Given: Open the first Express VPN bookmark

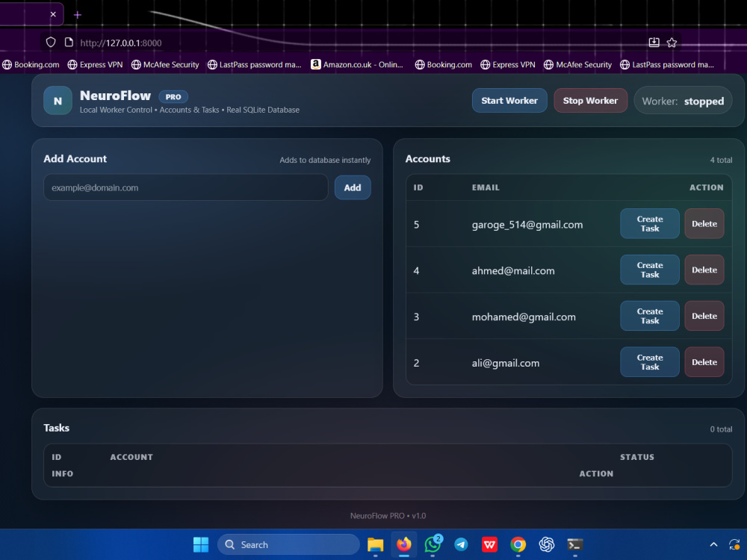Looking at the screenshot, I should click(x=96, y=65).
